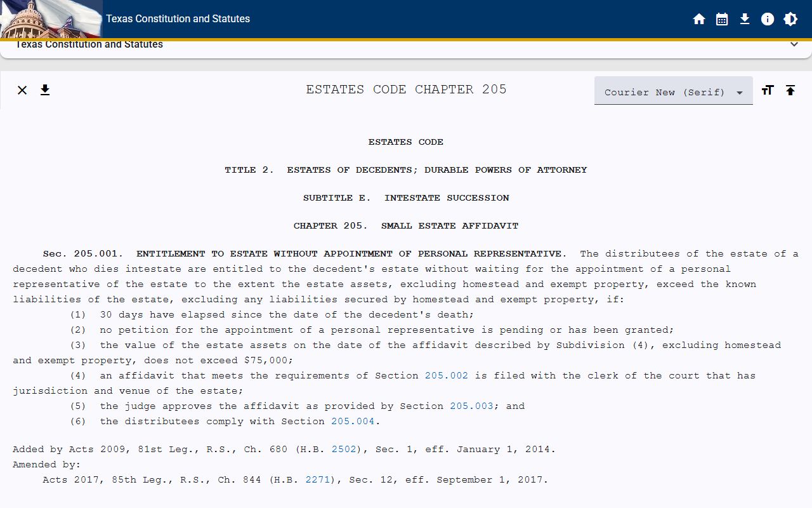Download chapter 205 document icon

pos(45,90)
